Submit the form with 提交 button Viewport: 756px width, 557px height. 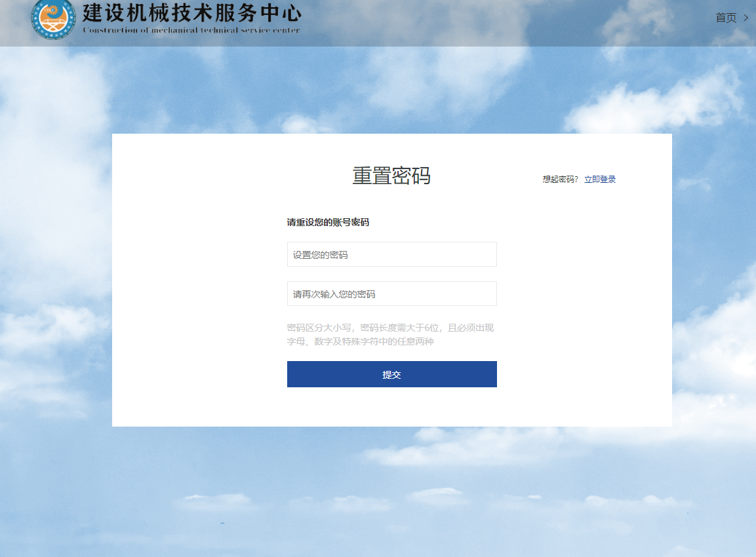(391, 374)
